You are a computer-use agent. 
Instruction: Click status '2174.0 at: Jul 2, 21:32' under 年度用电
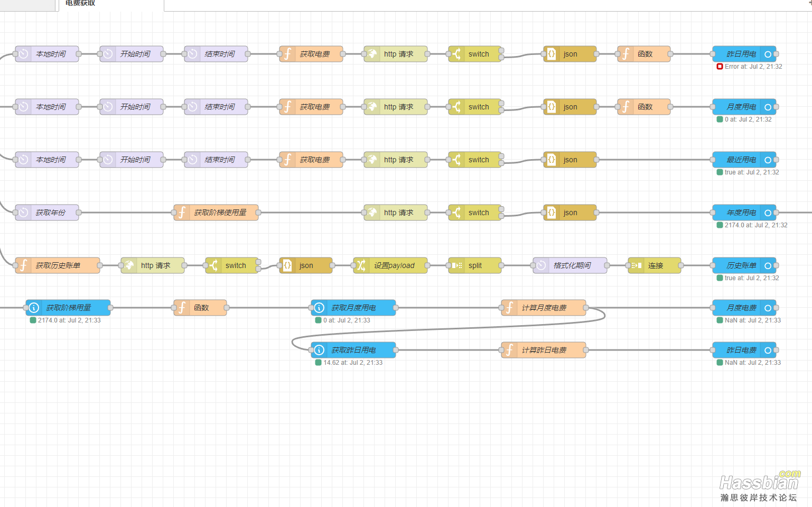coord(756,225)
